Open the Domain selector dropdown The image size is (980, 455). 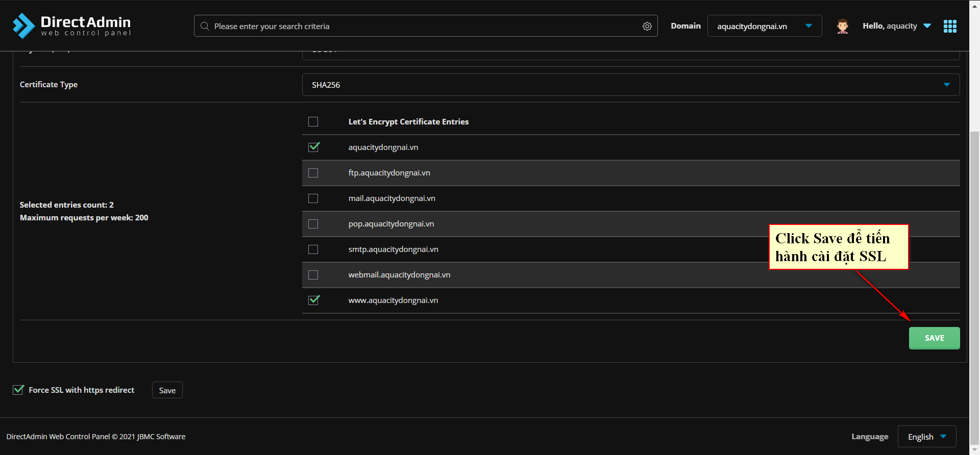click(x=765, y=26)
